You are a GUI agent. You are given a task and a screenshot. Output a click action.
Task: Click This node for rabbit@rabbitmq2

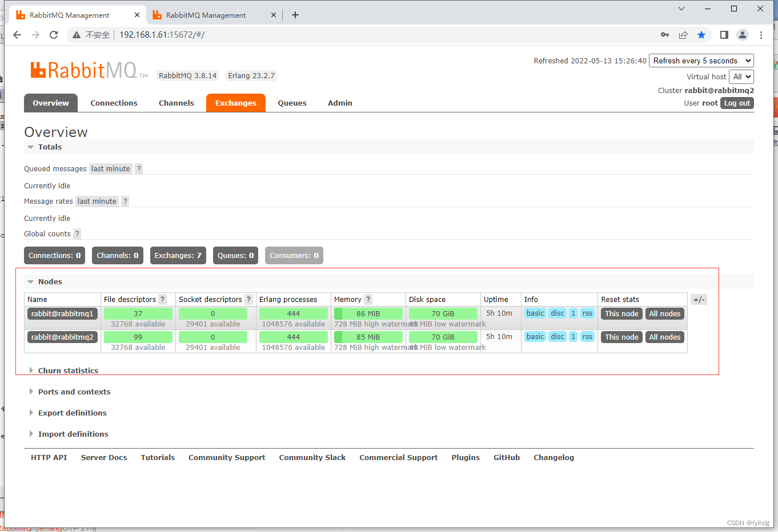(621, 337)
